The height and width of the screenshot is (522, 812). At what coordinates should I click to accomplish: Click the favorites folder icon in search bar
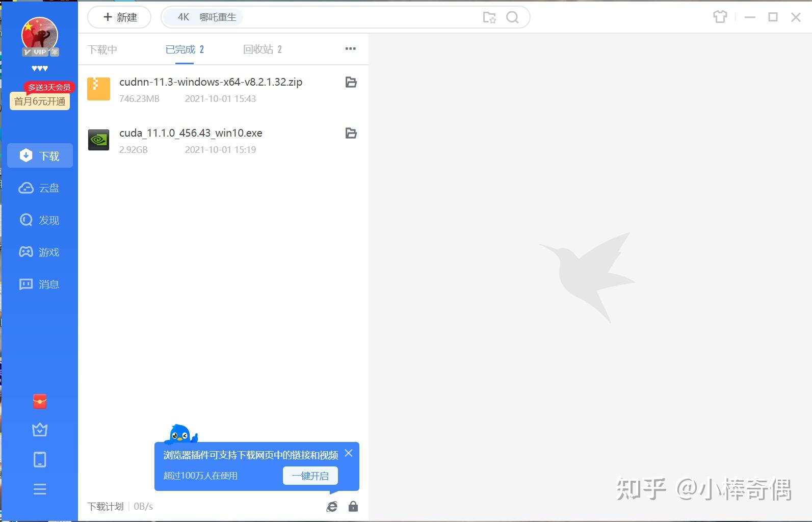click(x=489, y=17)
